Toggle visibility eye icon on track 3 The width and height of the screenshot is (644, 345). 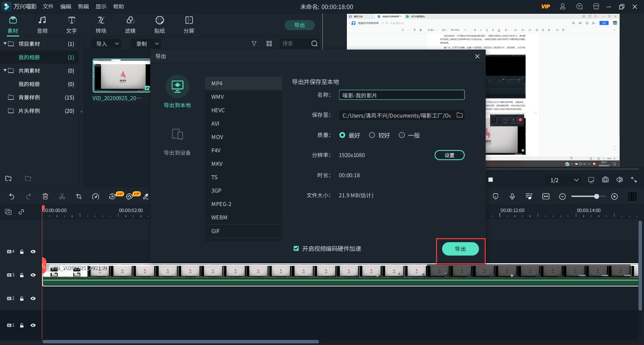pos(33,275)
